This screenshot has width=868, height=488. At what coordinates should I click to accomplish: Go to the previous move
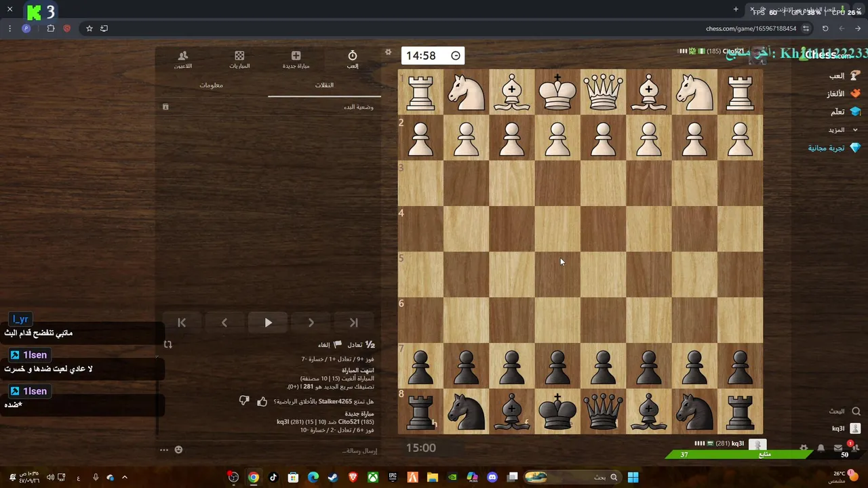(x=224, y=323)
